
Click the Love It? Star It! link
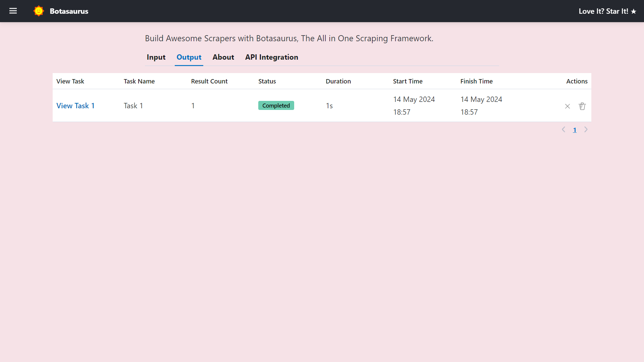pyautogui.click(x=607, y=11)
